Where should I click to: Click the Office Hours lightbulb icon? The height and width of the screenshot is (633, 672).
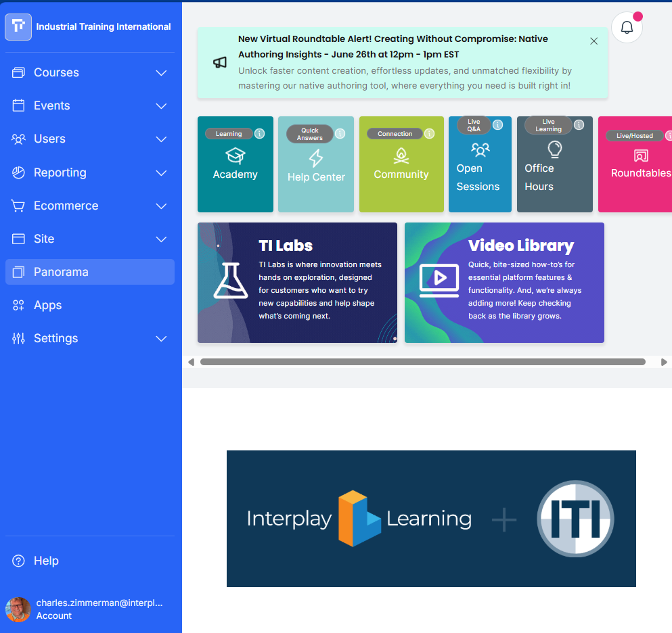[x=554, y=149]
